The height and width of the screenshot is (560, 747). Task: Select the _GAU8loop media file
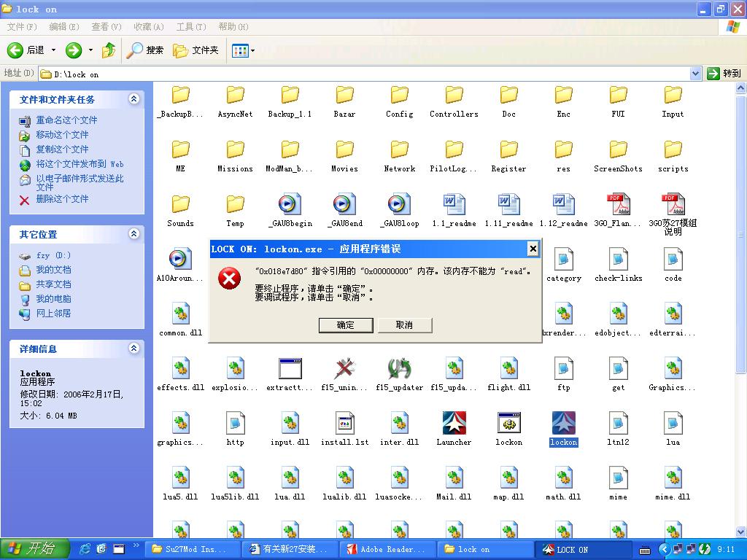pyautogui.click(x=399, y=204)
